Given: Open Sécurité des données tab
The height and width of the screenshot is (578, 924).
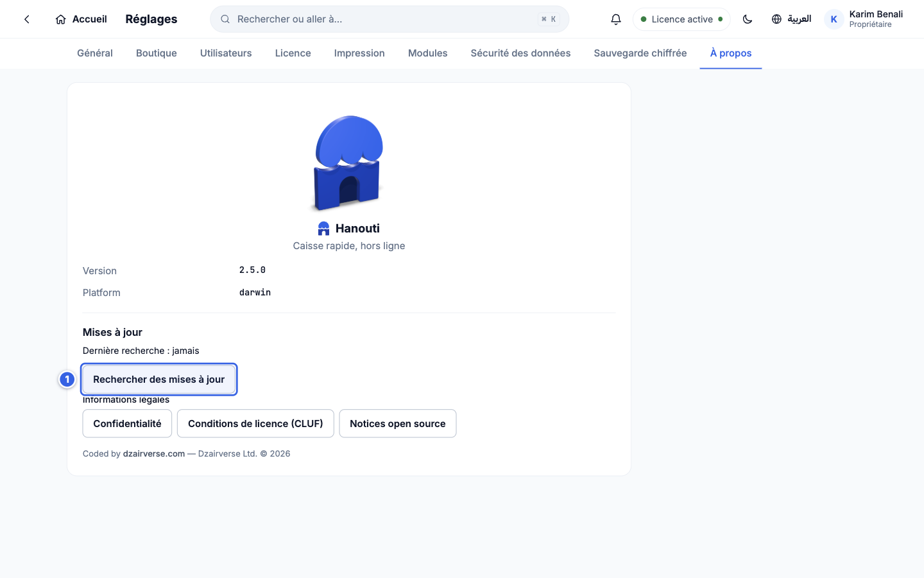Looking at the screenshot, I should tap(520, 53).
